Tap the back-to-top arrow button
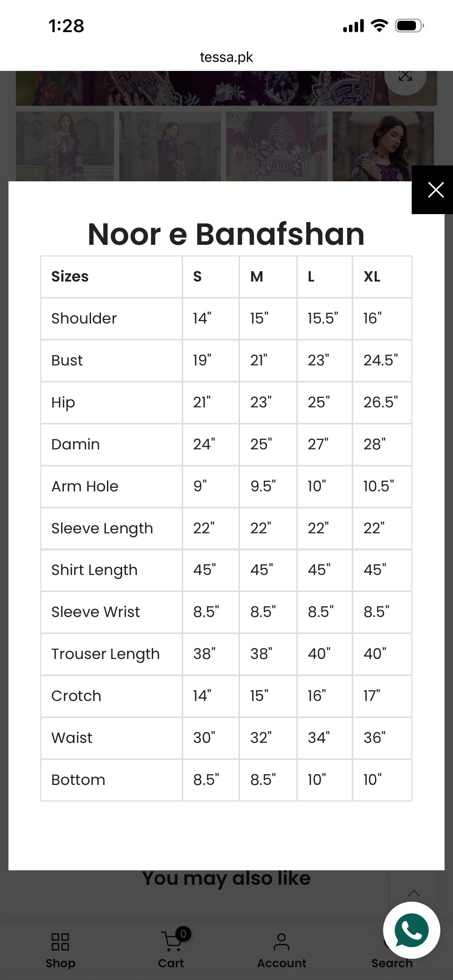 coord(413,893)
